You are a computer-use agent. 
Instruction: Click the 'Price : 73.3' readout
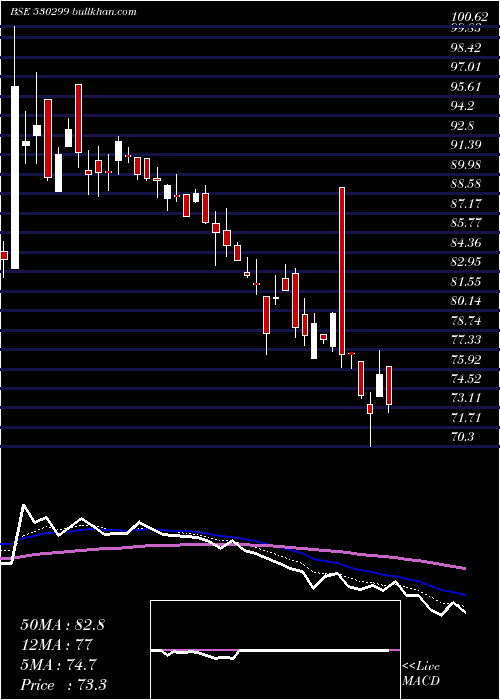pyautogui.click(x=63, y=685)
